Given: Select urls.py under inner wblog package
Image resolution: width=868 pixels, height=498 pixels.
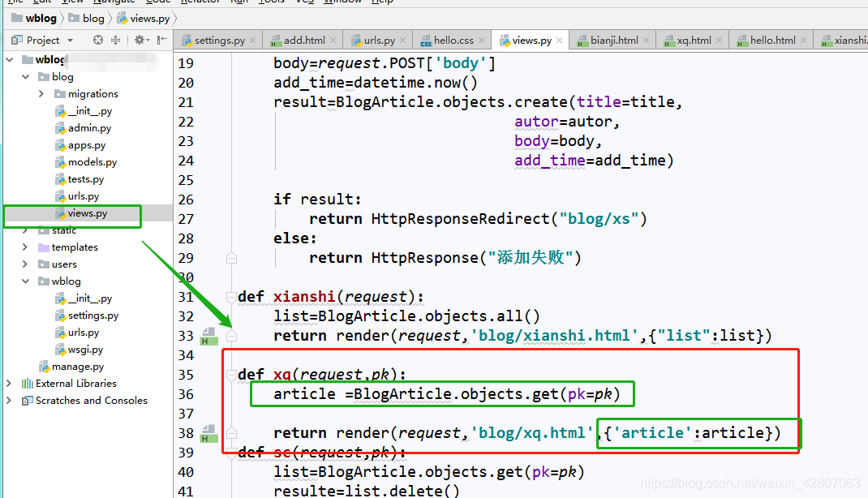Looking at the screenshot, I should tap(84, 333).
